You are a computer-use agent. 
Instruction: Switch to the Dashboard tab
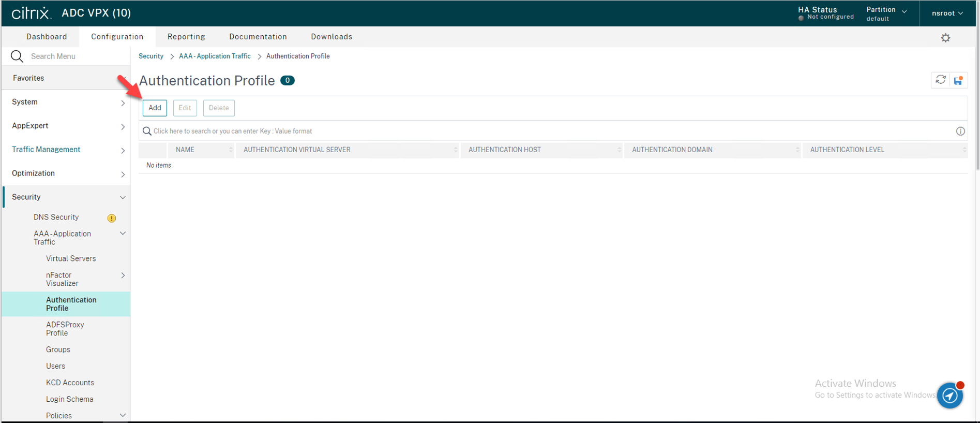click(x=47, y=37)
